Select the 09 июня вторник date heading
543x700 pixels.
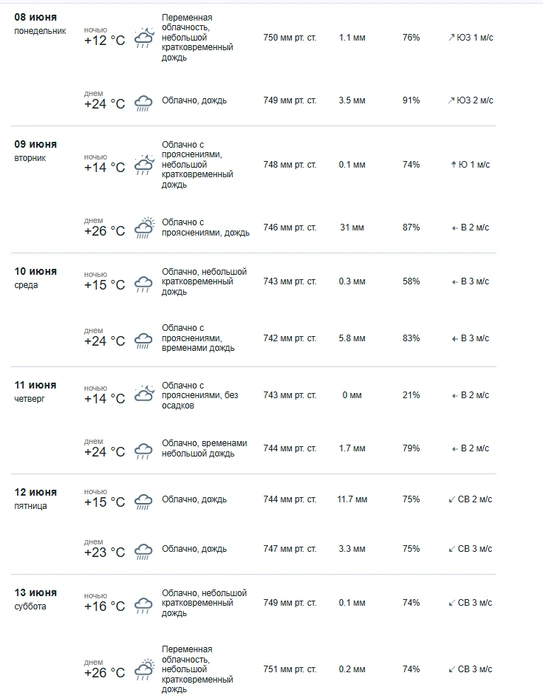[36, 151]
